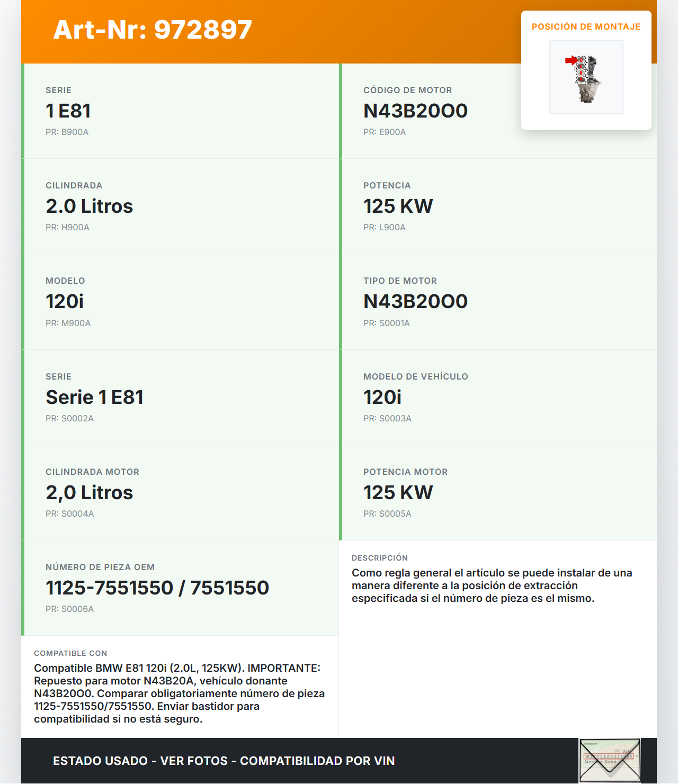Image resolution: width=678 pixels, height=784 pixels.
Task: Select the engine code PR: E900A value
Action: coord(384,132)
